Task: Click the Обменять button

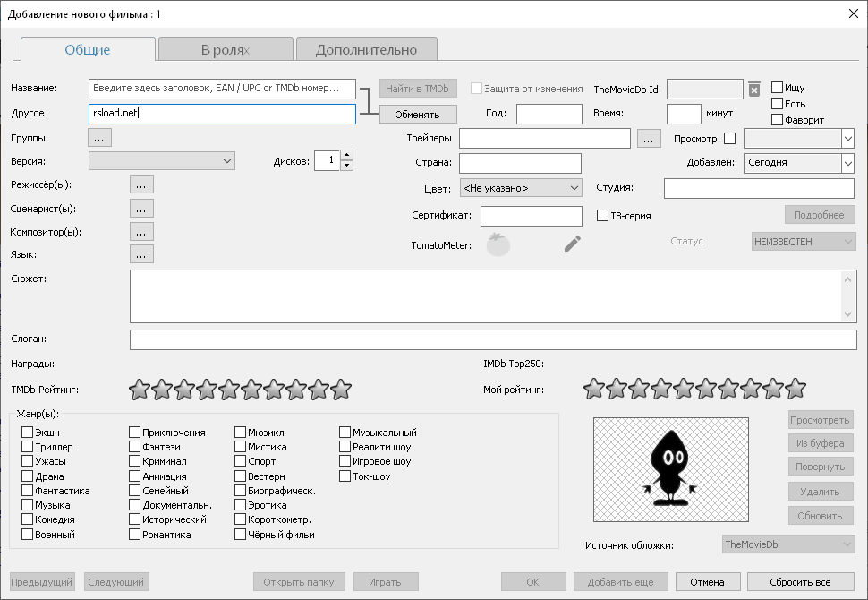Action: coord(418,114)
